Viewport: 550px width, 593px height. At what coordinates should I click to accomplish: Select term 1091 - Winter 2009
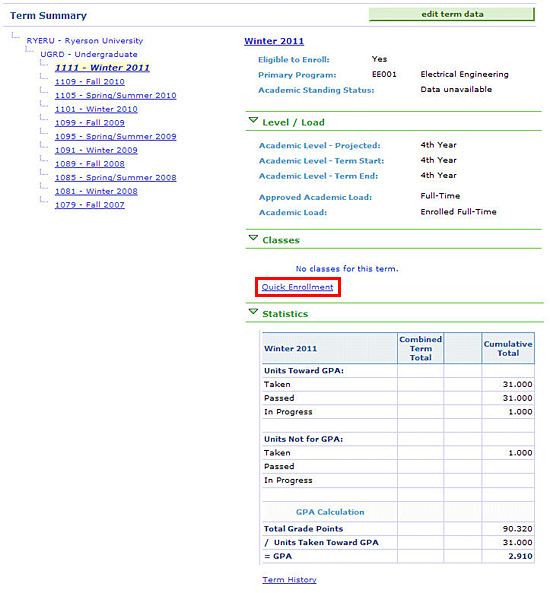pyautogui.click(x=96, y=150)
